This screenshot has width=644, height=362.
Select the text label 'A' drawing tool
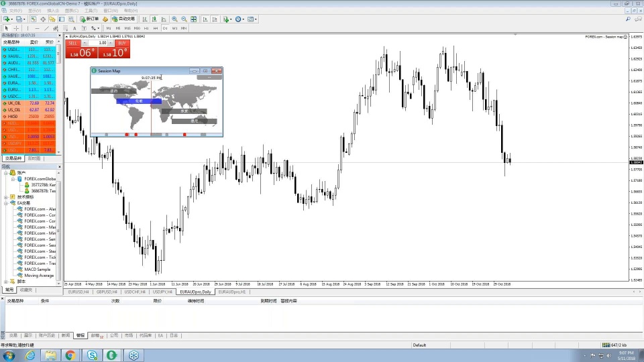pos(74,28)
